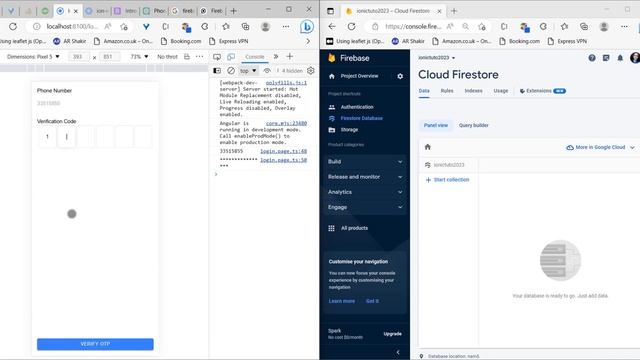Open ionictuto2023 project selector dropdown
The image size is (640, 360).
[x=436, y=58]
